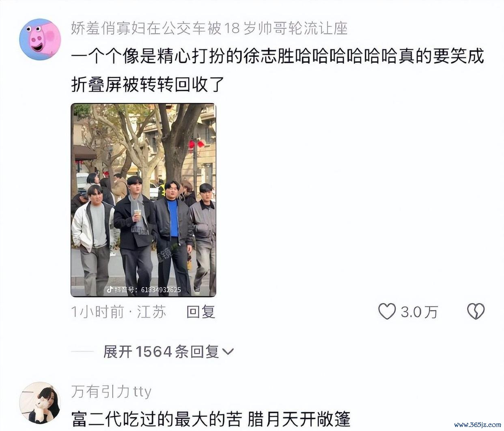Like the comment with the heart icon

(x=387, y=311)
